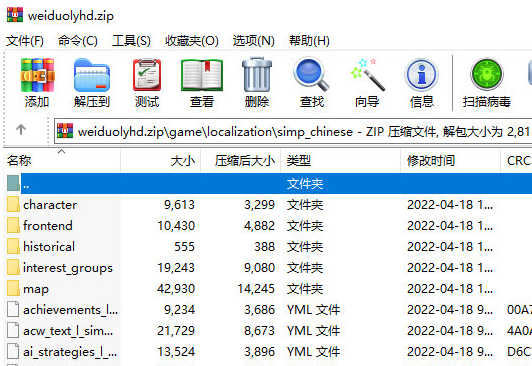
Task: Click YML 文件 type of achievements row
Action: point(313,310)
